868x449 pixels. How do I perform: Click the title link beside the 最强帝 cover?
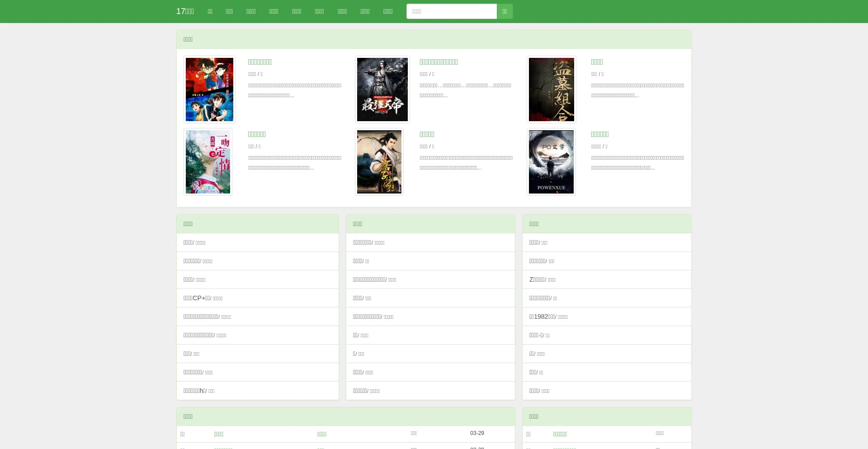439,62
